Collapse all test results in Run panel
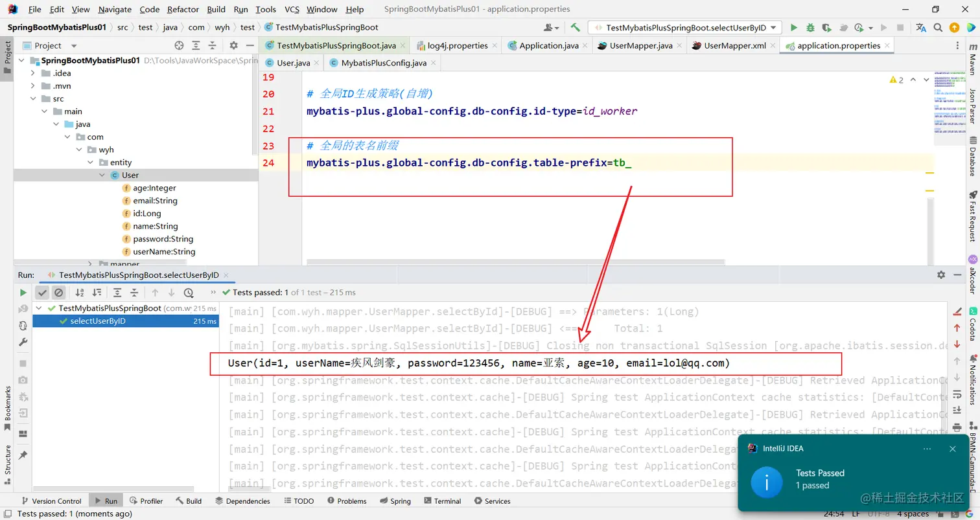Viewport: 980px width, 520px height. point(134,293)
